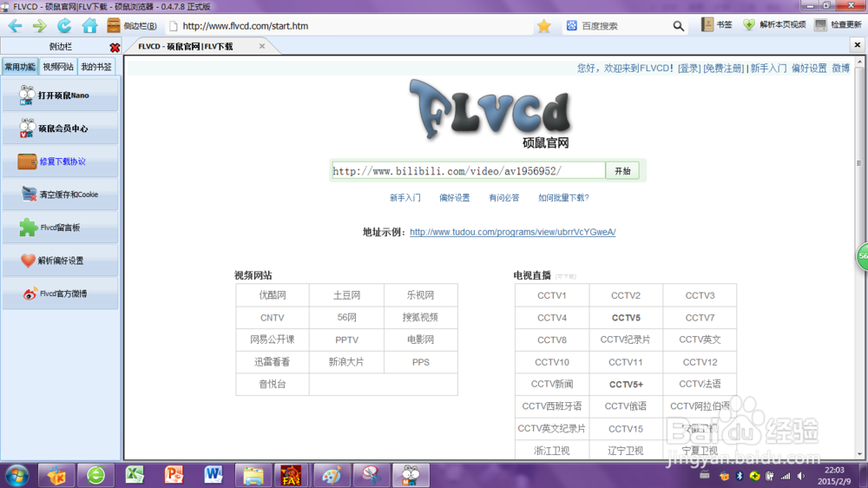Click 如何批量下载? link
The image size is (868, 488).
(x=563, y=198)
